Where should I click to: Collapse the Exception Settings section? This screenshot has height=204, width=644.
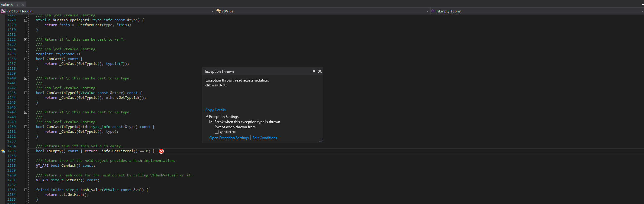(207, 117)
